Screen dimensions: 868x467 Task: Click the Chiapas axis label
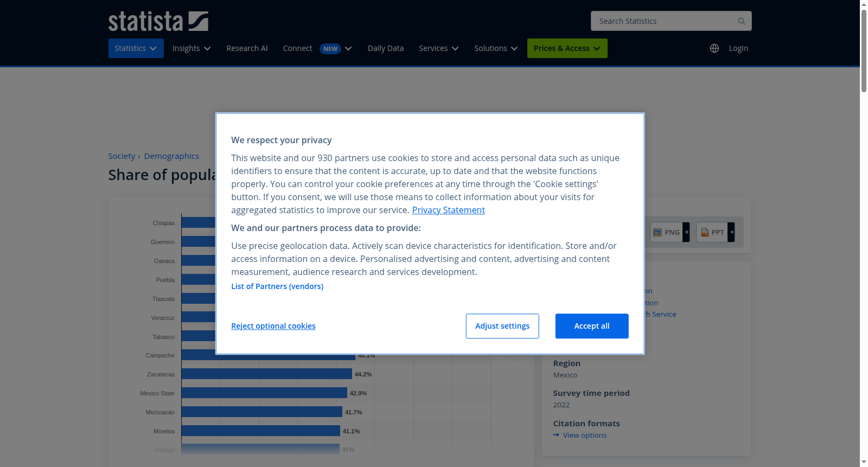(163, 223)
